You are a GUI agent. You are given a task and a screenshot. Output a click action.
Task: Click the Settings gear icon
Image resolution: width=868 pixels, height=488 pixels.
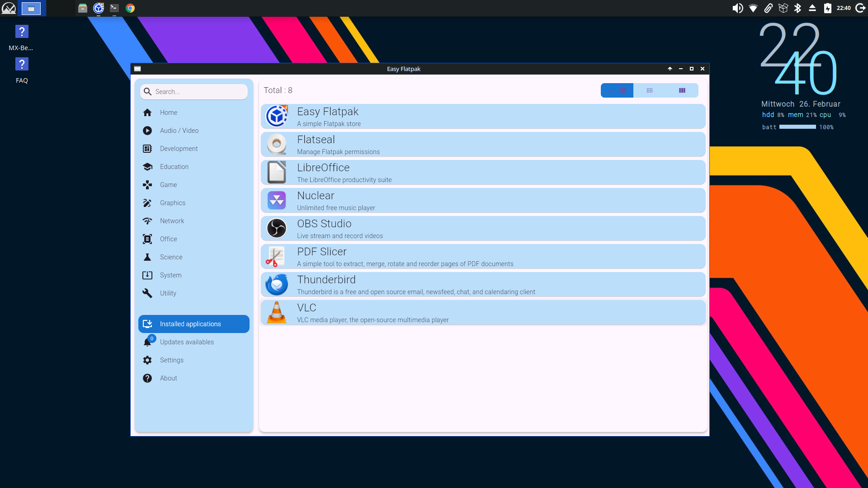(x=147, y=360)
